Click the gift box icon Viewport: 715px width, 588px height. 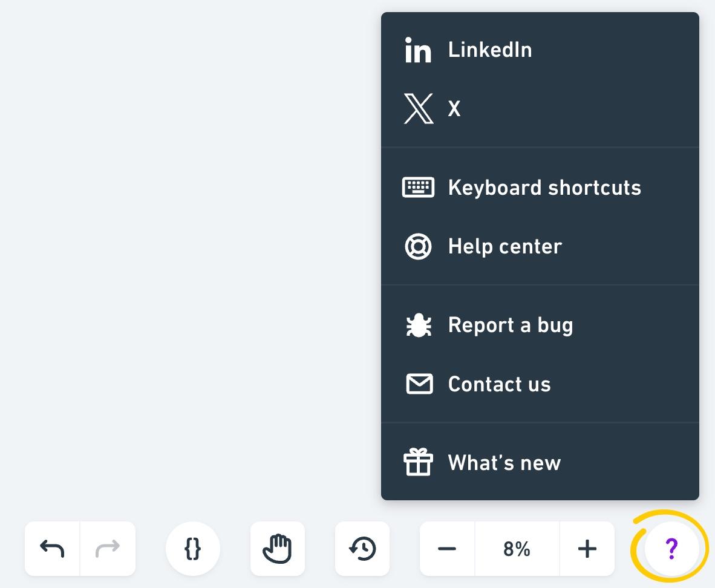(x=418, y=463)
